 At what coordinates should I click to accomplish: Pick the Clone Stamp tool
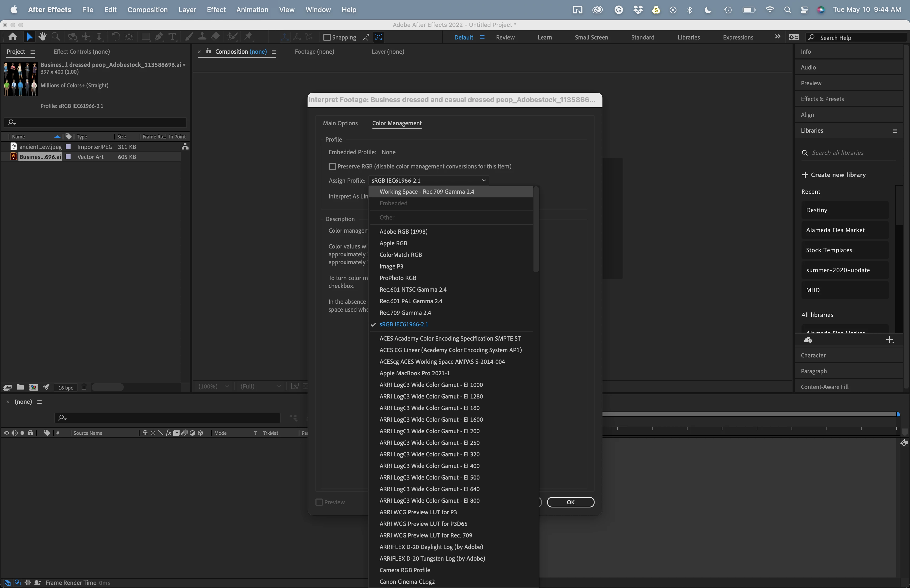tap(202, 37)
